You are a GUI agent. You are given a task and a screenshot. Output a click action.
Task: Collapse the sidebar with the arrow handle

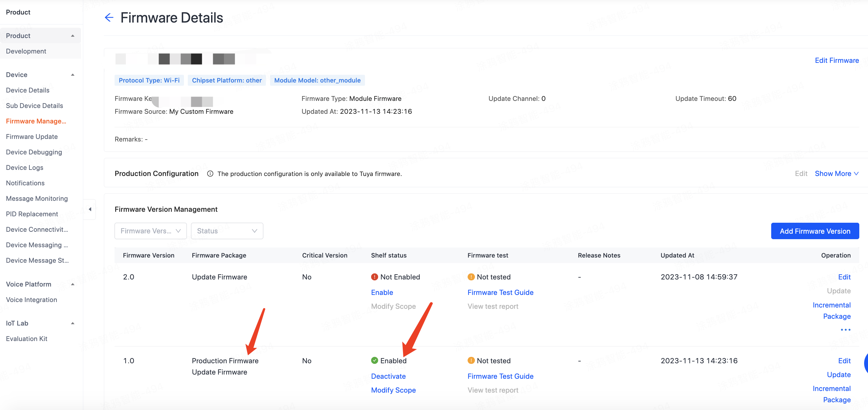pyautogui.click(x=90, y=210)
